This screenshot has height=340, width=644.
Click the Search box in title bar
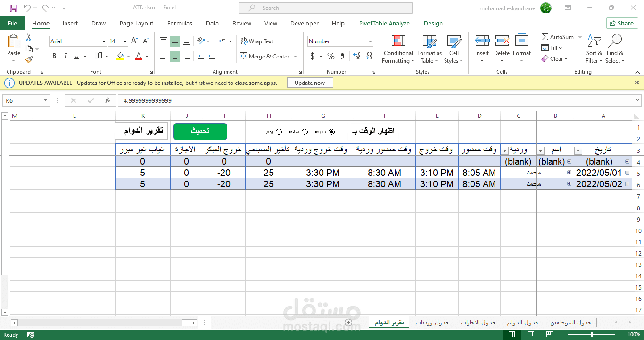click(x=325, y=8)
